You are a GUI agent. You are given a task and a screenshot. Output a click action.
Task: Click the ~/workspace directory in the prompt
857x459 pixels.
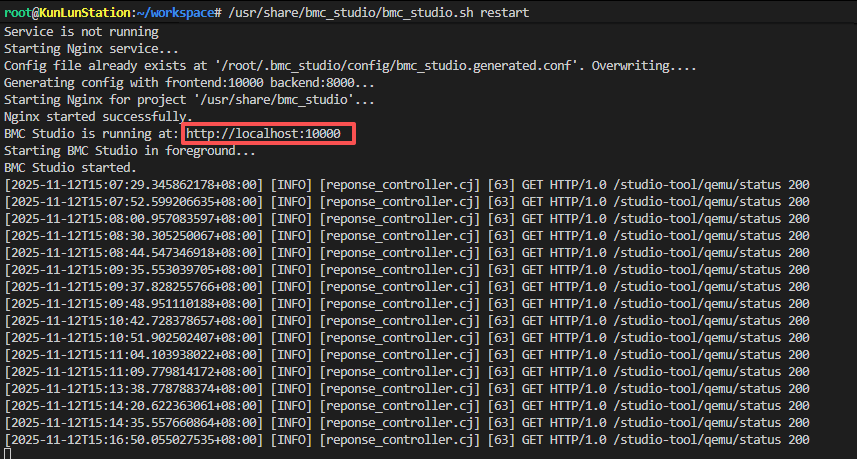[177, 12]
